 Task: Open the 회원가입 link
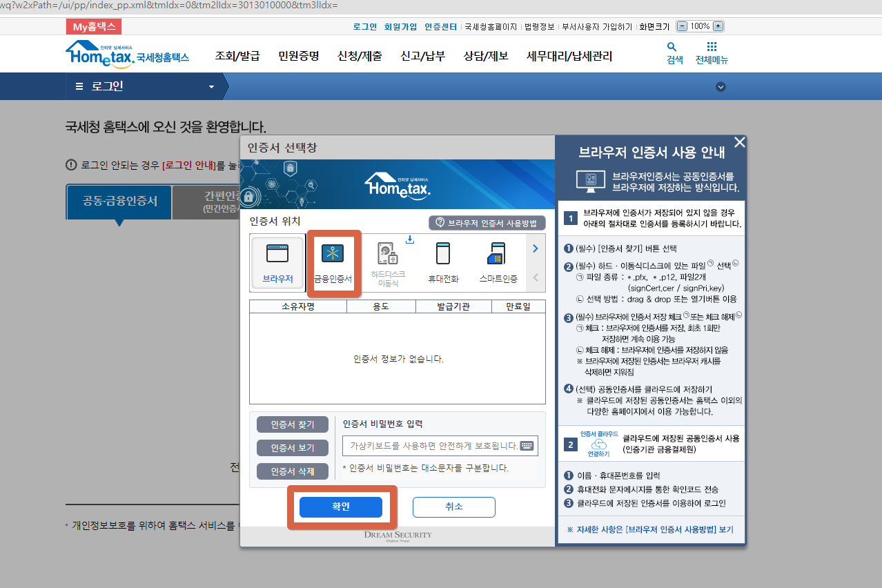pos(400,27)
